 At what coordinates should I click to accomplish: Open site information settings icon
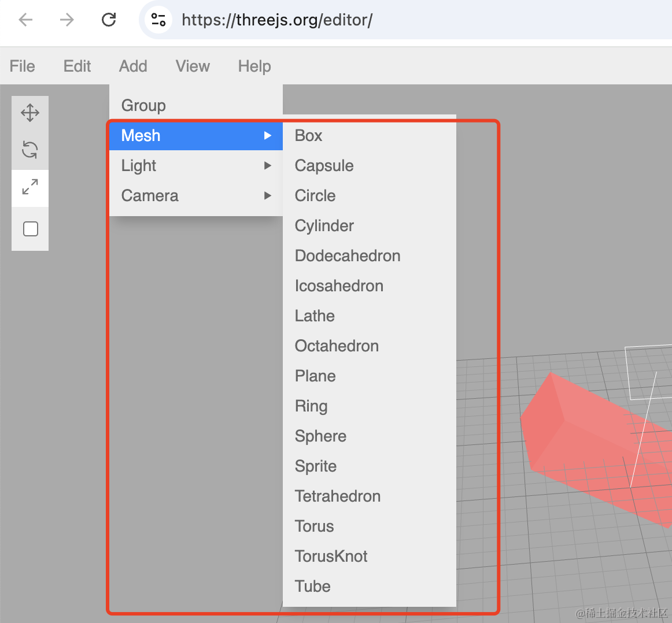[x=158, y=20]
